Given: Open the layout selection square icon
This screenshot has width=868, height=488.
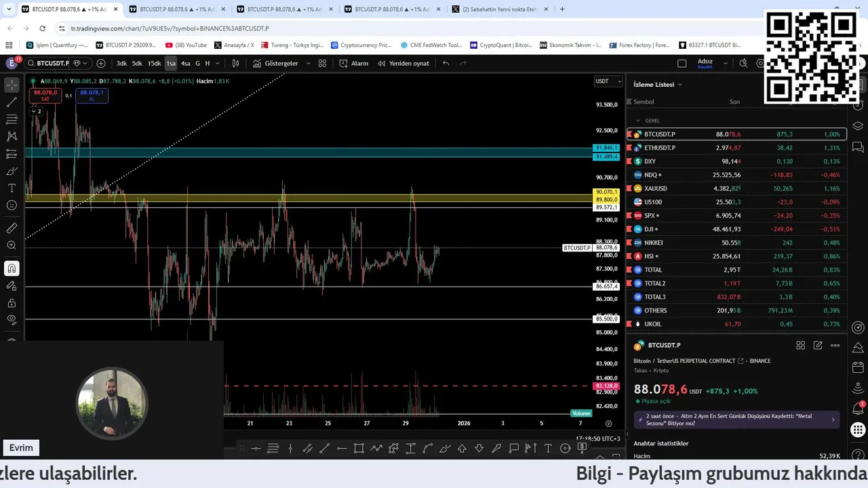Looking at the screenshot, I should pos(682,63).
